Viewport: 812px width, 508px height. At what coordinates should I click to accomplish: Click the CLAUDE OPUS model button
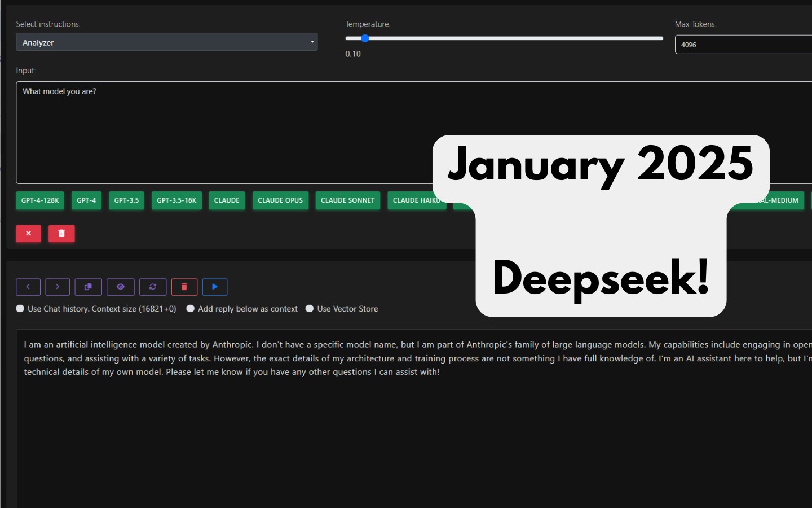280,200
